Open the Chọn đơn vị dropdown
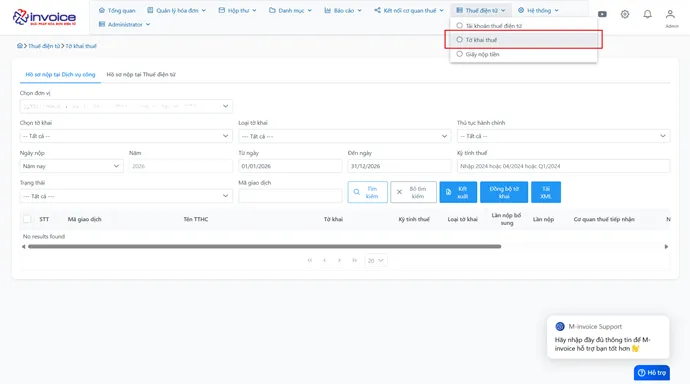The width and height of the screenshot is (690, 384). pyautogui.click(x=126, y=106)
